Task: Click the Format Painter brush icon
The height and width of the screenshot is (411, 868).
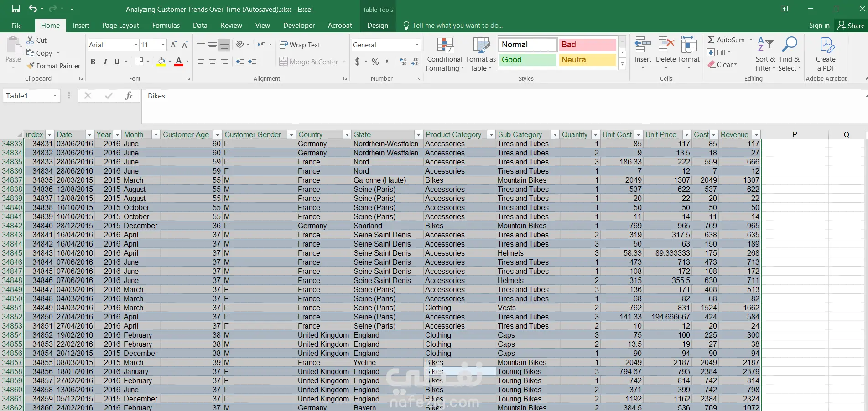Action: click(x=31, y=66)
